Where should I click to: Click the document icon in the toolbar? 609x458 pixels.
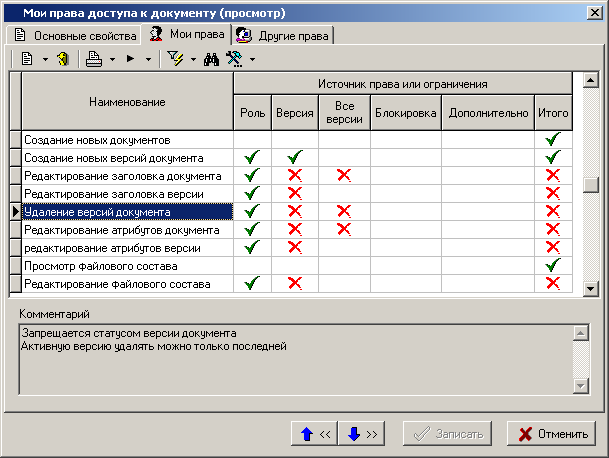[x=27, y=60]
